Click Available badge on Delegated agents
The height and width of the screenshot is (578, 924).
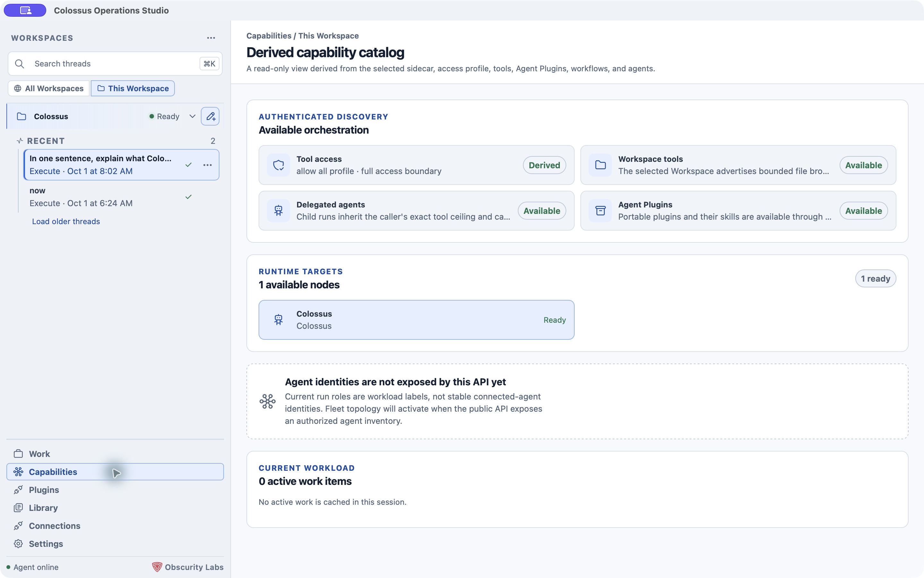tap(542, 211)
